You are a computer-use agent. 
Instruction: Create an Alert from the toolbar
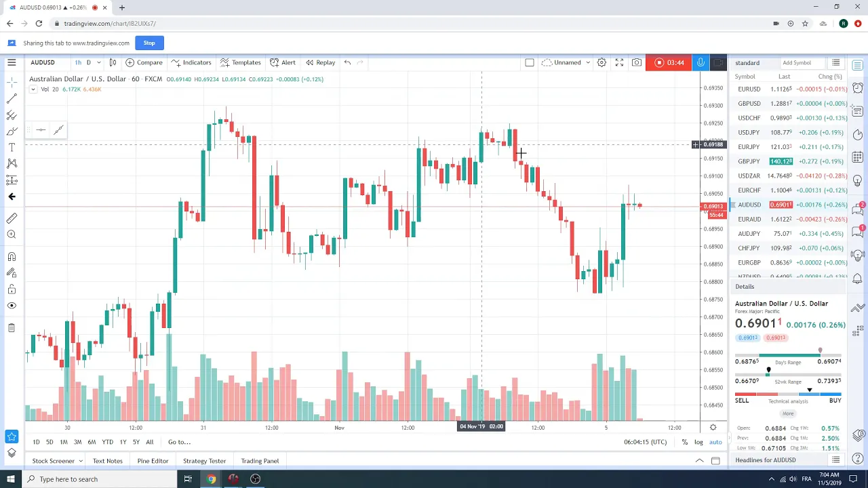283,62
